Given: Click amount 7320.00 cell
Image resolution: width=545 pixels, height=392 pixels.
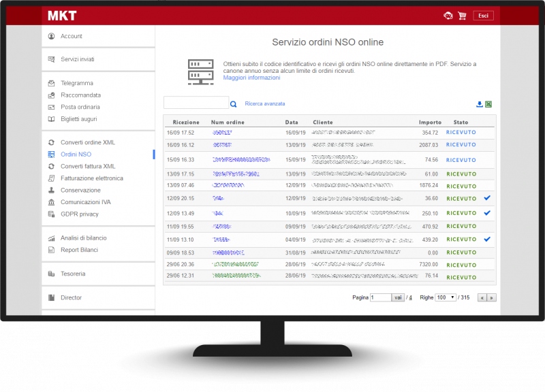Looking at the screenshot, I should click(429, 265).
